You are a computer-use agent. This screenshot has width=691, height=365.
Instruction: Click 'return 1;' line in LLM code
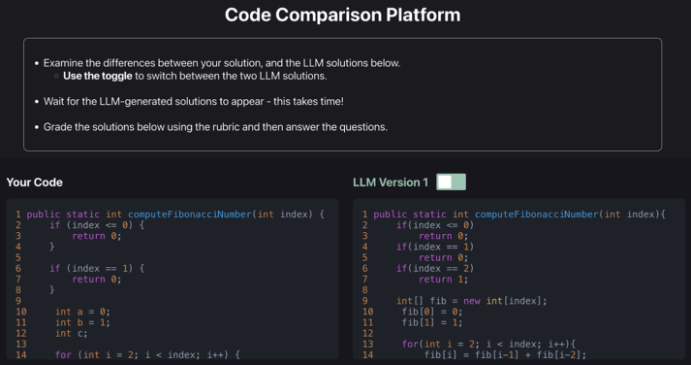[x=443, y=279]
